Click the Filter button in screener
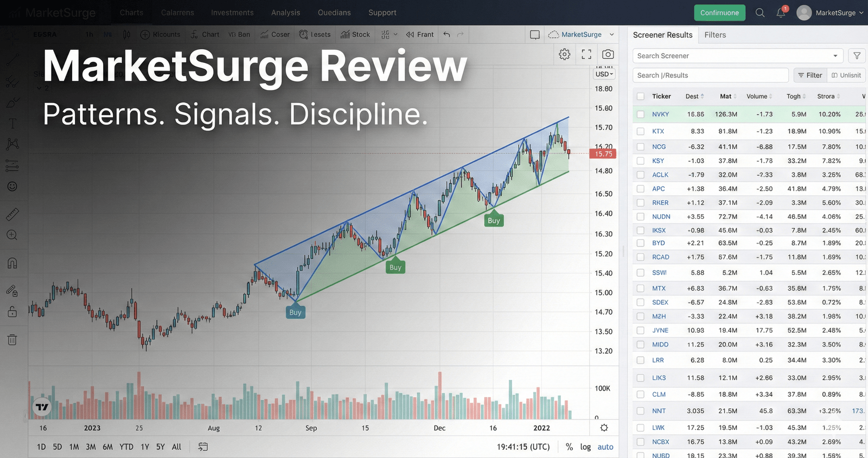The width and height of the screenshot is (868, 458). coord(809,75)
